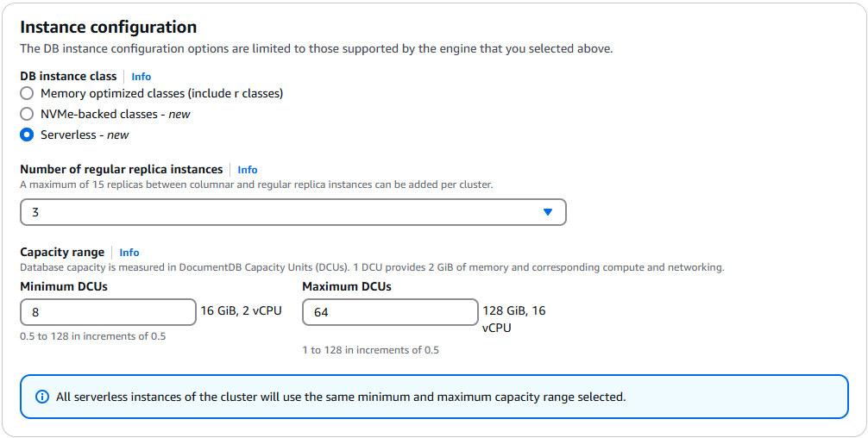Open the regular replica instances dropdown showing 3
This screenshot has height=438, width=868.
(x=292, y=212)
